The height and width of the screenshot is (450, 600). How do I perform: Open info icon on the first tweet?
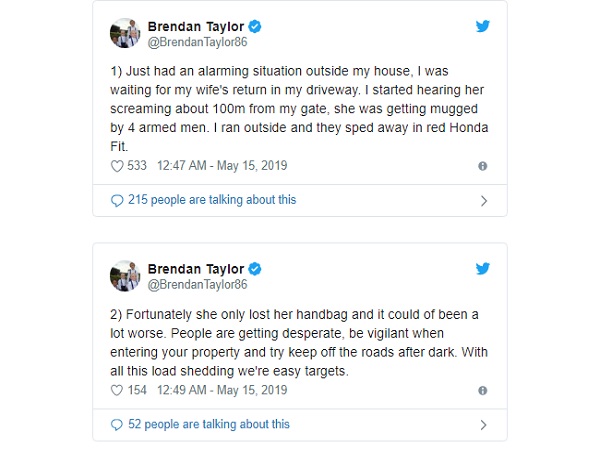(x=482, y=166)
